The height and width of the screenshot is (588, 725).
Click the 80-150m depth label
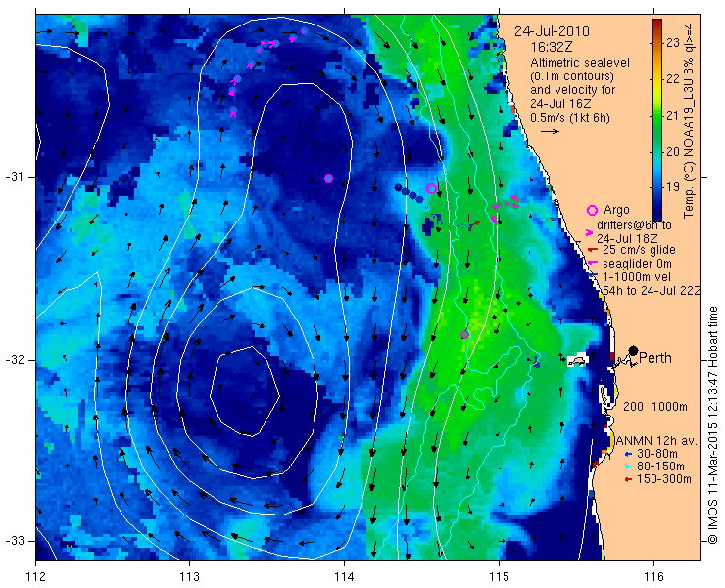pyautogui.click(x=660, y=466)
